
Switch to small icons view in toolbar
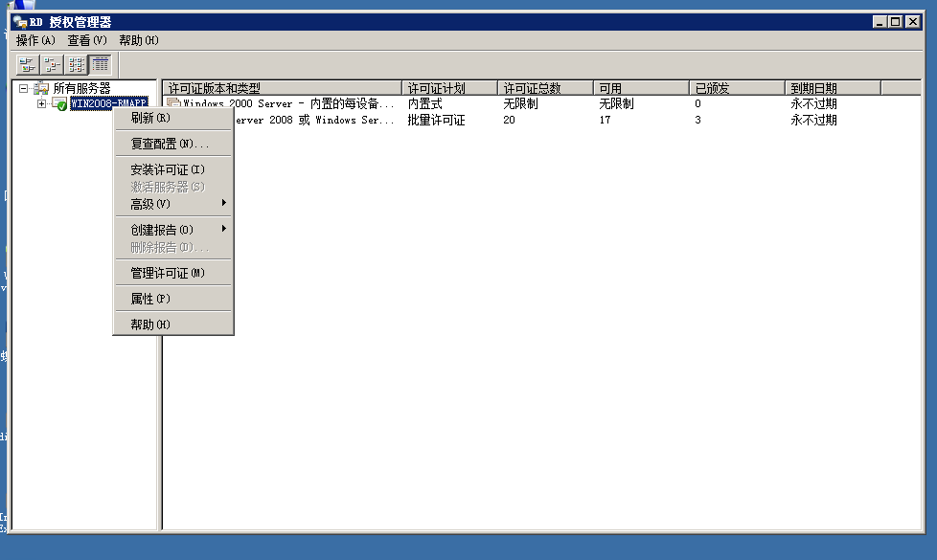click(52, 64)
